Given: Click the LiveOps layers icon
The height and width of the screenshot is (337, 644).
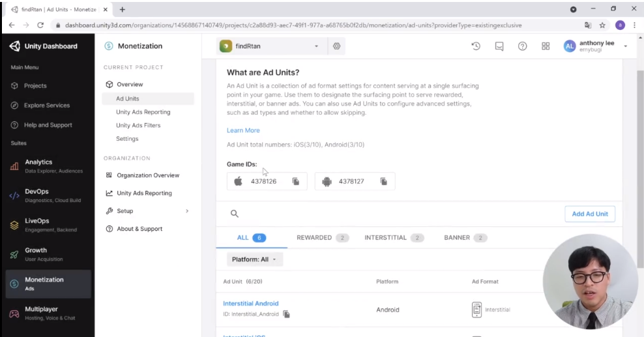Looking at the screenshot, I should pyautogui.click(x=14, y=226).
